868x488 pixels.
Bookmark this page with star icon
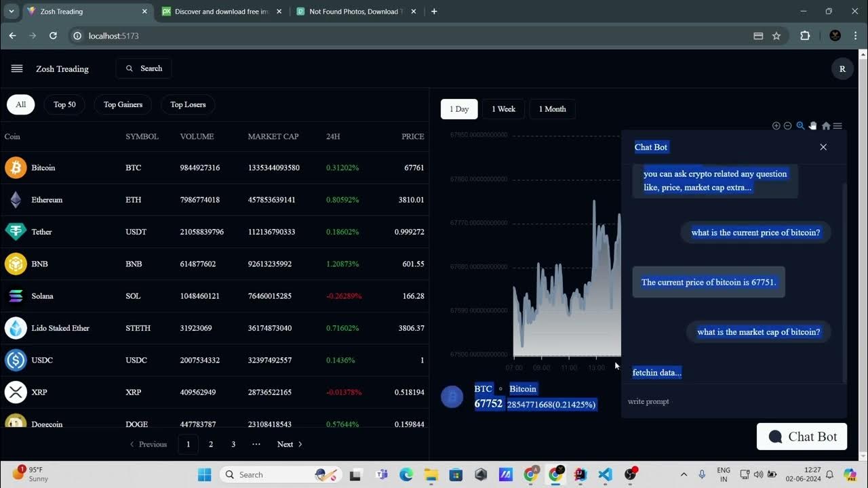pos(776,36)
